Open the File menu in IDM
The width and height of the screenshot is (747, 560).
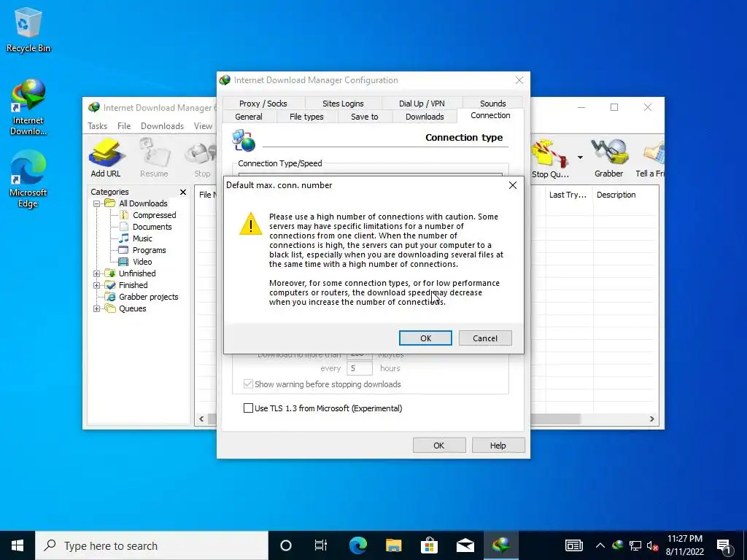click(124, 125)
